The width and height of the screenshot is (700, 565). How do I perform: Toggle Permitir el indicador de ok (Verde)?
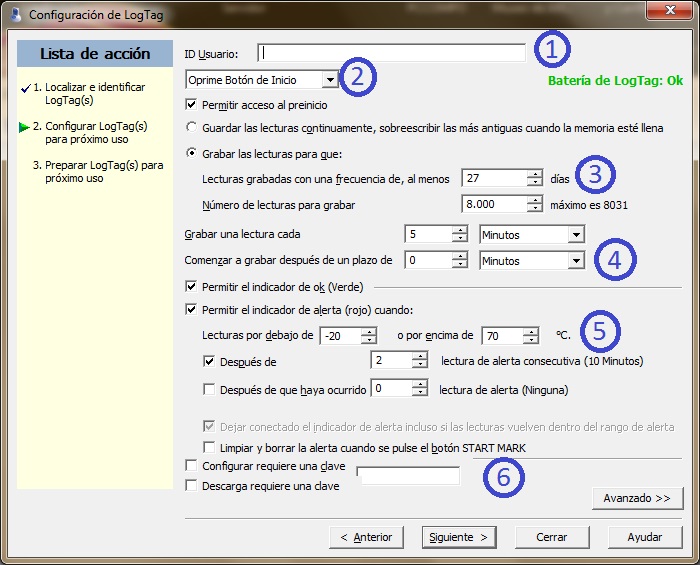191,286
